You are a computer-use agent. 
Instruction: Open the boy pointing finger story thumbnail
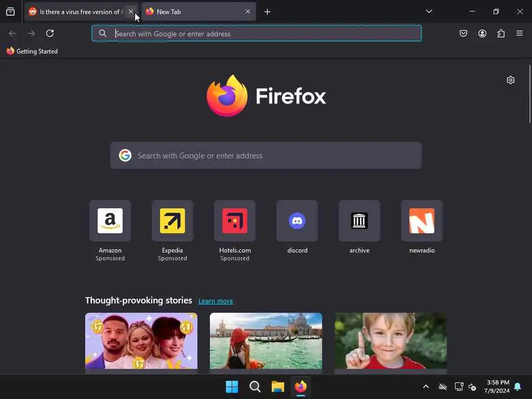coord(391,341)
